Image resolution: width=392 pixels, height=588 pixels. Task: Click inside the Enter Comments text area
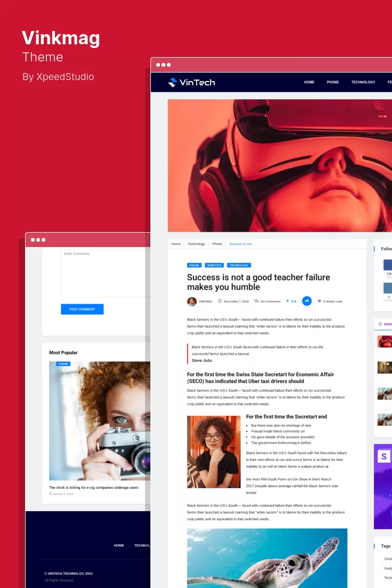click(105, 273)
